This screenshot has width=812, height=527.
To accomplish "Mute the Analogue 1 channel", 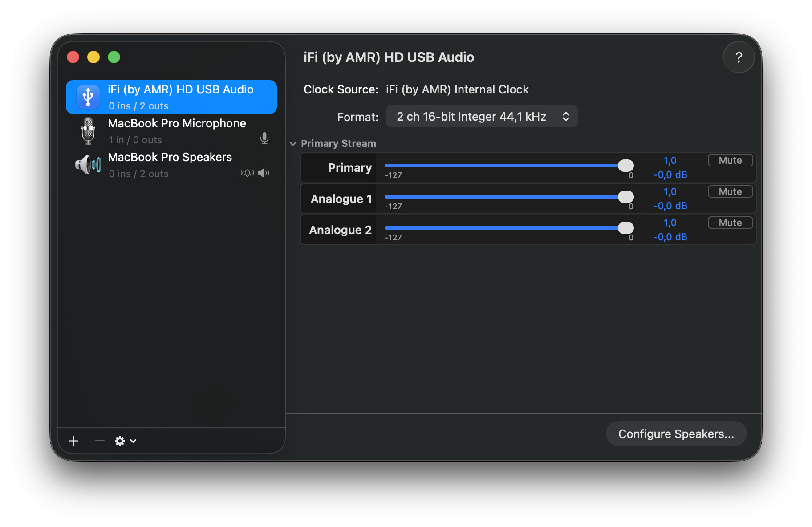I will [x=730, y=191].
